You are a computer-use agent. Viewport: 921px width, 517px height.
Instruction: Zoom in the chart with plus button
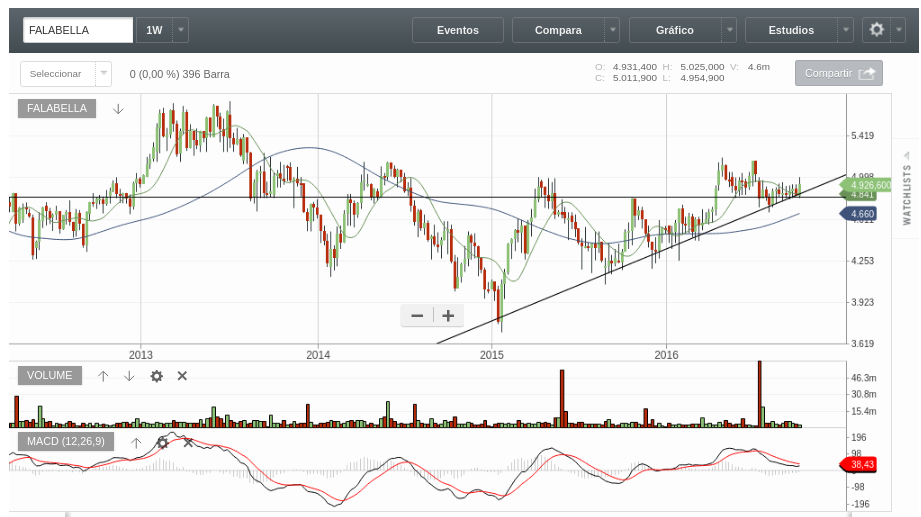(448, 316)
